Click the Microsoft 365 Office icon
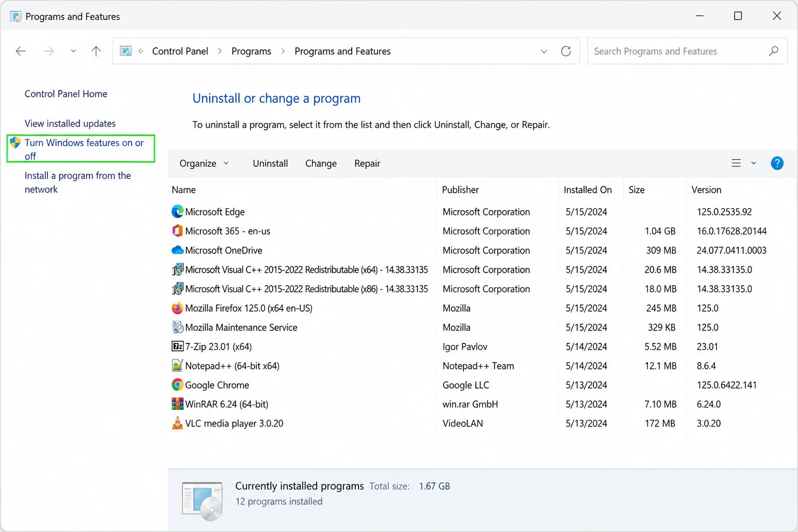The width and height of the screenshot is (798, 532). point(178,231)
